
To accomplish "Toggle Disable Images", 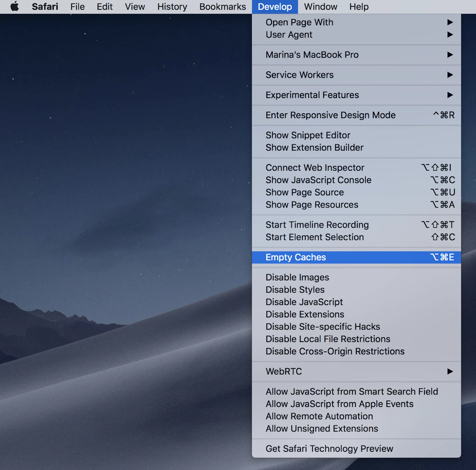I will tap(297, 277).
